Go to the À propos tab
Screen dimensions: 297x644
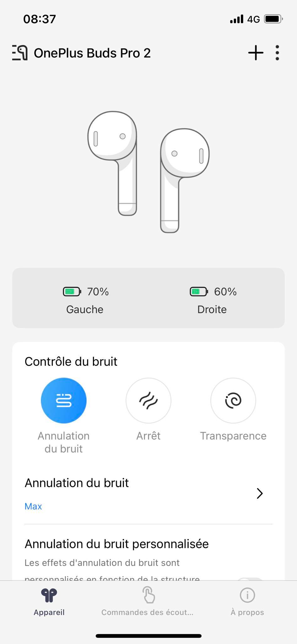pos(247,601)
